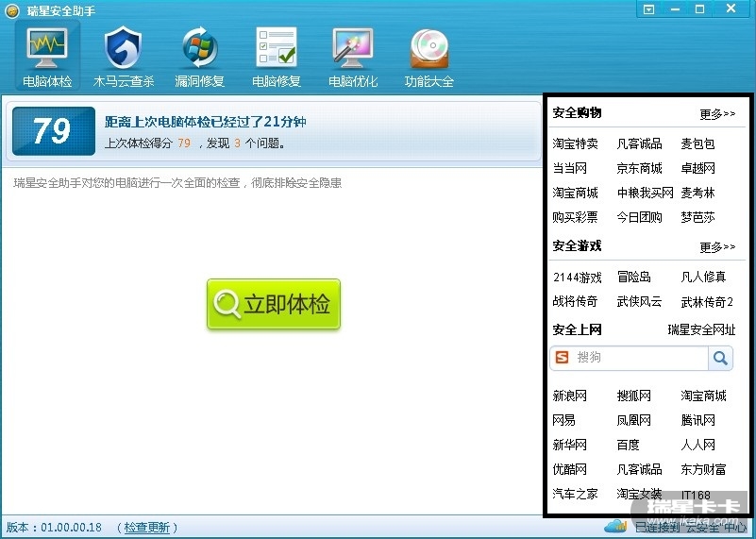Open the 京东商城 link
This screenshot has width=756, height=539.
pyautogui.click(x=639, y=168)
